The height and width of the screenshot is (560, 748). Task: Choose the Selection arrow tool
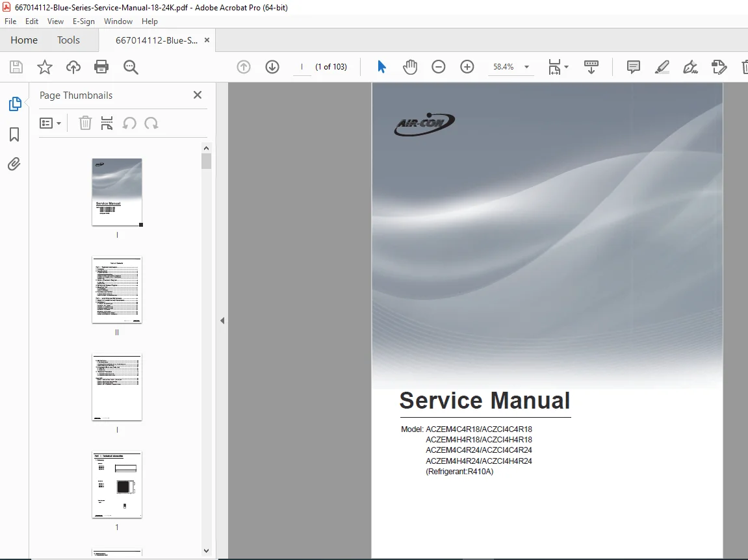381,67
